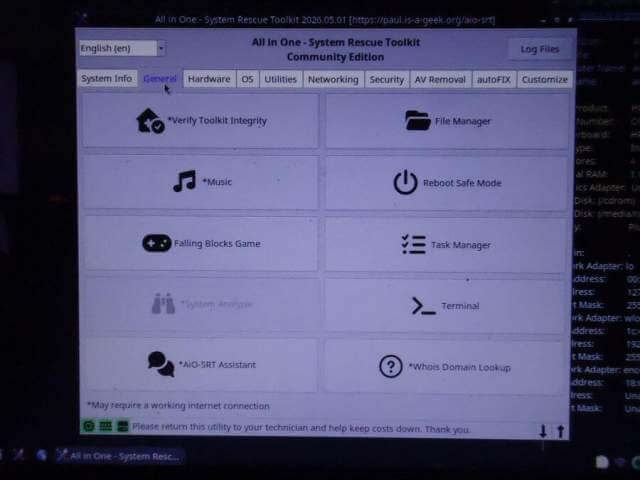640x480 pixels.
Task: Click the green grid status icon
Action: pos(105,427)
